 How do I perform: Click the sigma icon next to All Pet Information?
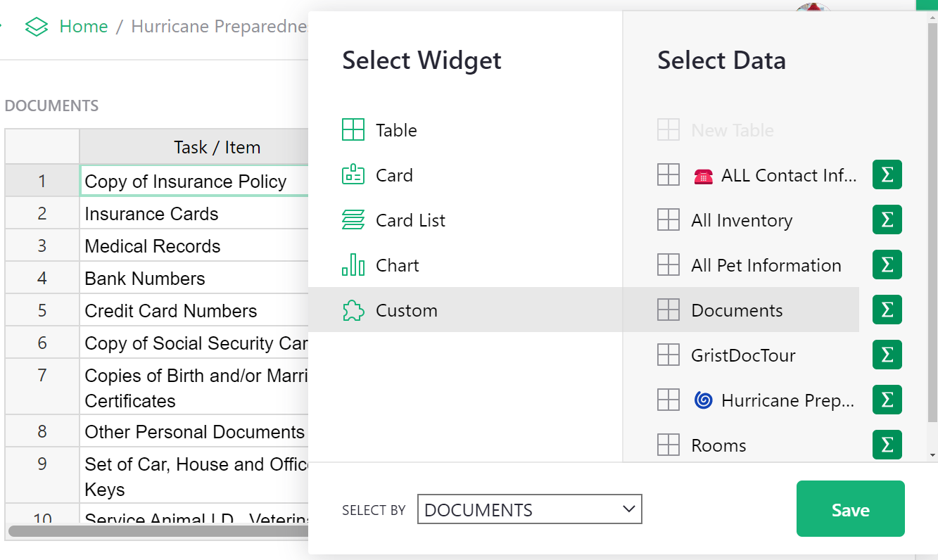(x=887, y=265)
